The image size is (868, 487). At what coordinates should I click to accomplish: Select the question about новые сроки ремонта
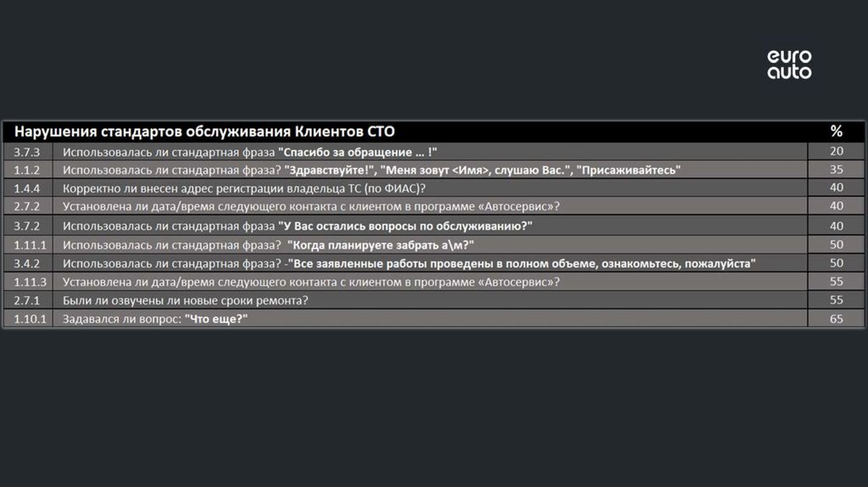tap(185, 300)
